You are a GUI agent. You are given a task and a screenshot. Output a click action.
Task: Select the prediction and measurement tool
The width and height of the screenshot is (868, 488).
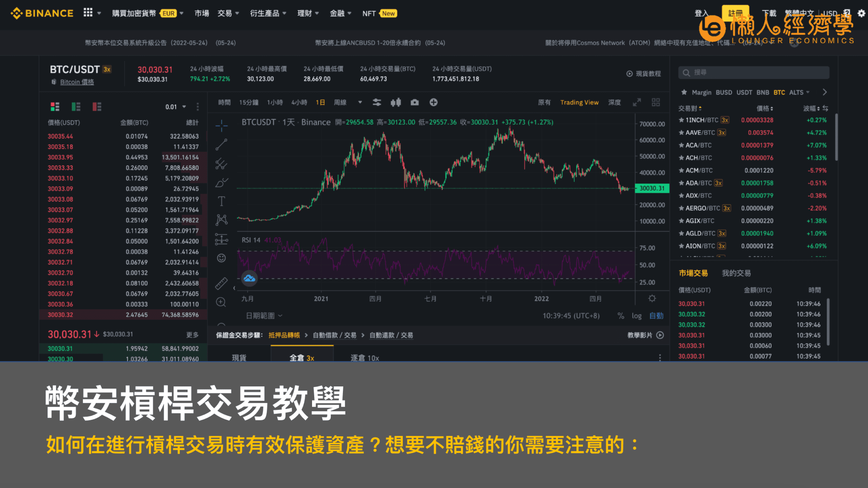(x=221, y=239)
